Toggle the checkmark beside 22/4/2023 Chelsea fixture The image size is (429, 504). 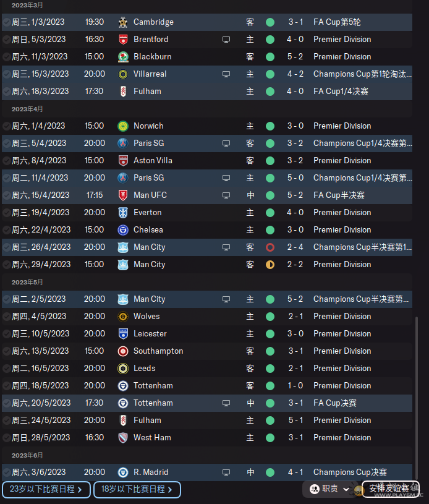coord(6,230)
